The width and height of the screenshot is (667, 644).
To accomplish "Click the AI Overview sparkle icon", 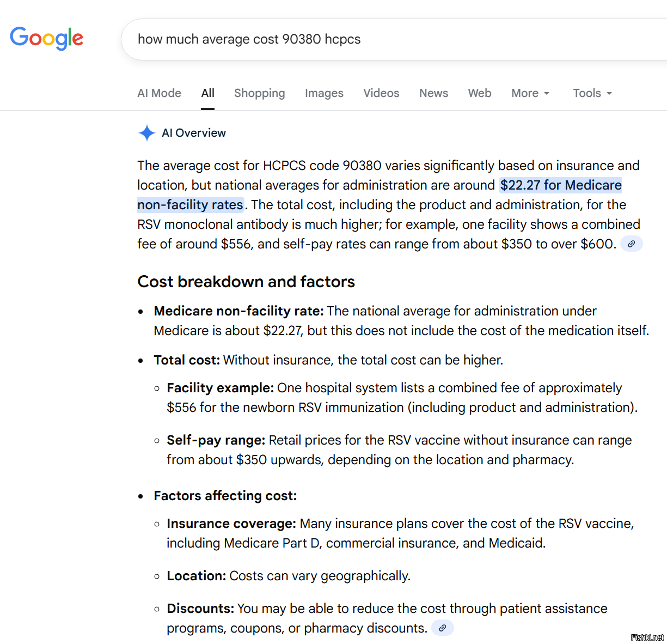I will point(146,133).
